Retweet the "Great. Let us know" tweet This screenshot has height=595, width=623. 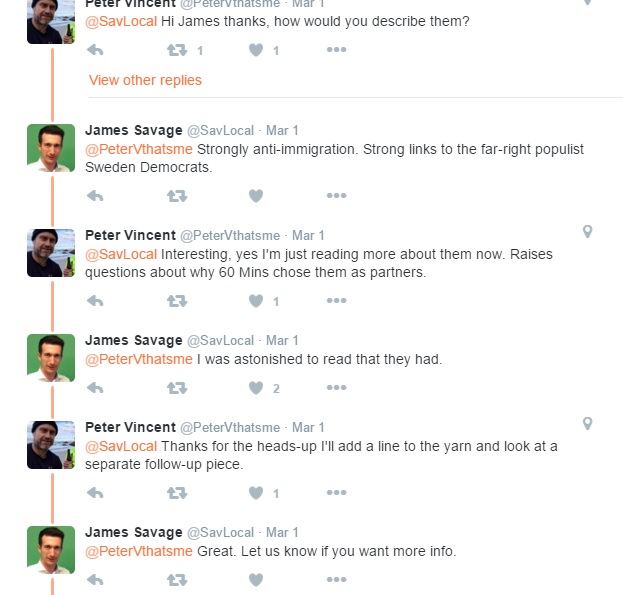tap(176, 580)
